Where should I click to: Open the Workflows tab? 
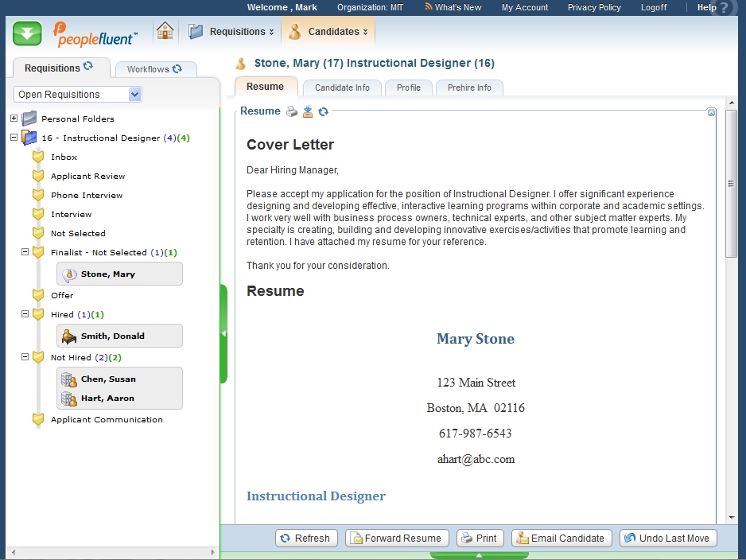click(154, 69)
